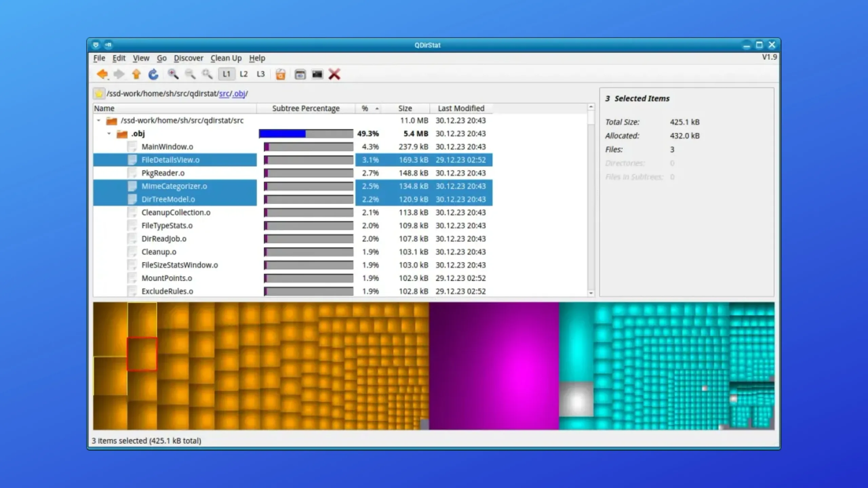Open window menu icon in title bar
The image size is (868, 488).
coord(96,45)
